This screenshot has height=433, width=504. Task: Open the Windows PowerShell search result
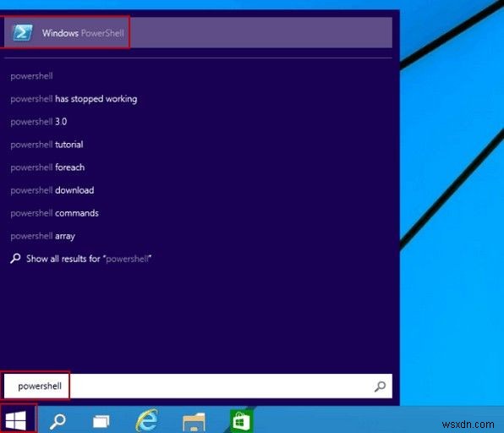pos(198,32)
